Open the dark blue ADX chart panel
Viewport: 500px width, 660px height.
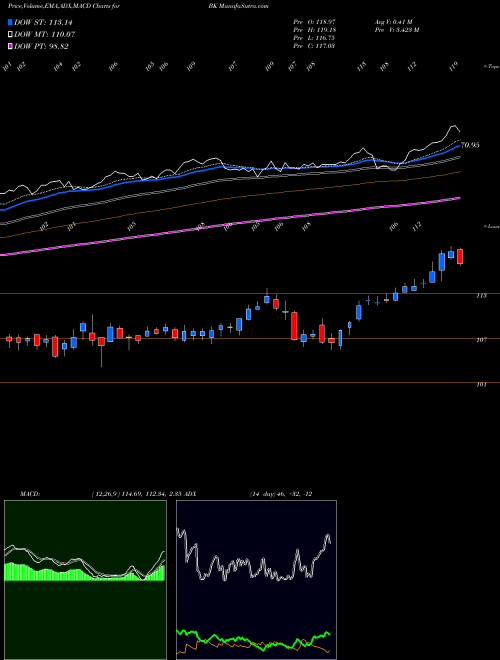tap(256, 580)
